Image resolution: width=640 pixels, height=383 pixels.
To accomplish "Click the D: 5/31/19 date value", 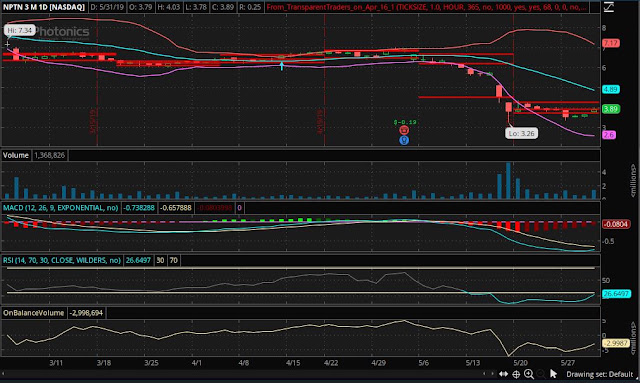I will pyautogui.click(x=107, y=7).
